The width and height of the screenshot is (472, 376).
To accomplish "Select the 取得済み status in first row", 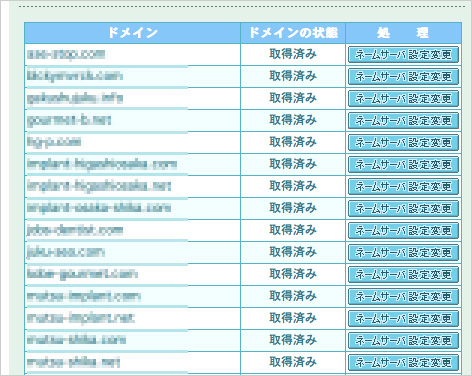I will (293, 54).
